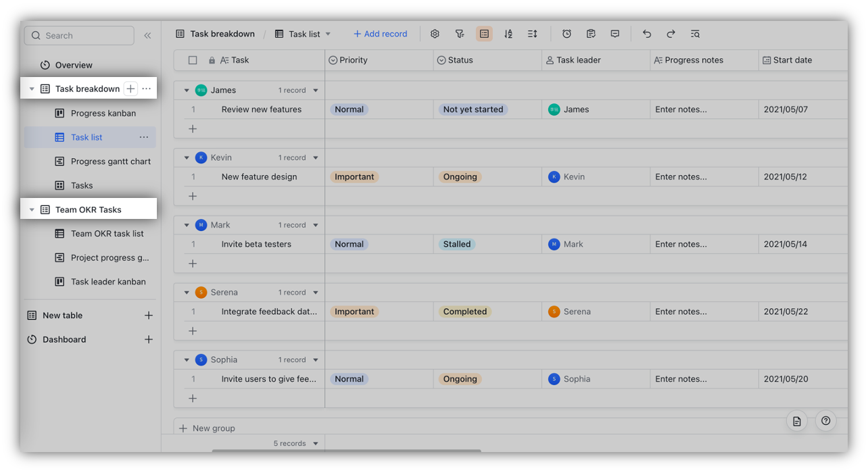The width and height of the screenshot is (868, 473).
Task: Open the search records icon
Action: [x=695, y=33]
